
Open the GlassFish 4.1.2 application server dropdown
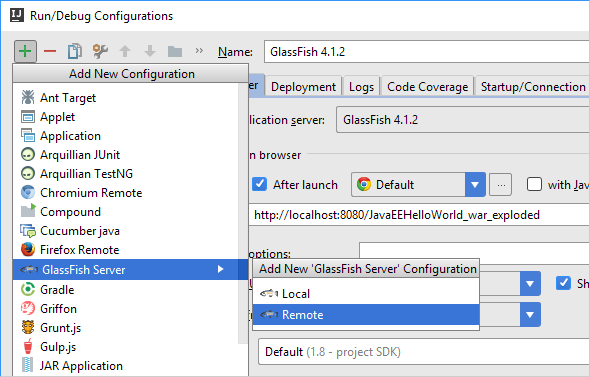(x=463, y=120)
